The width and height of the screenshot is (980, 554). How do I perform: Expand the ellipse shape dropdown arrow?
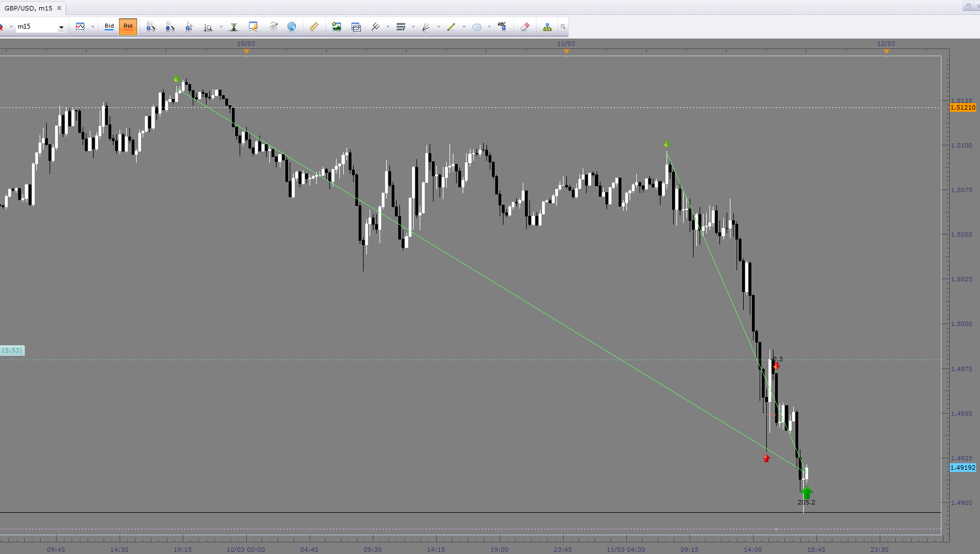489,26
